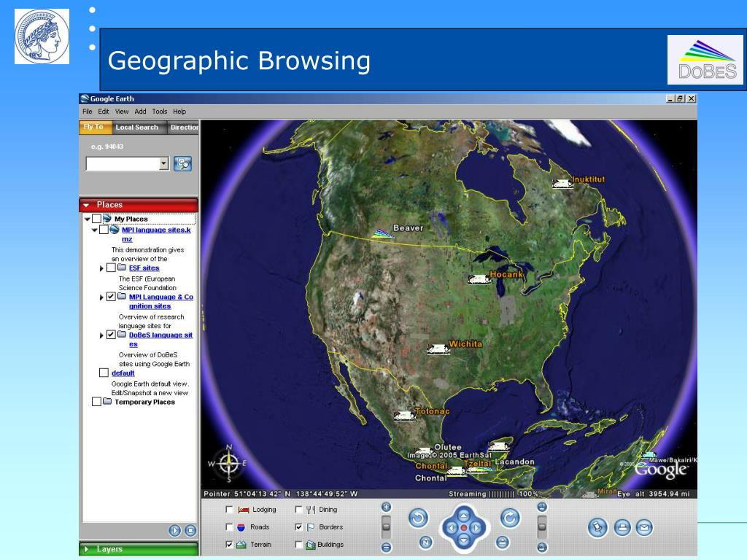
Task: Click the Totonac placemark icon on the map
Action: (404, 416)
